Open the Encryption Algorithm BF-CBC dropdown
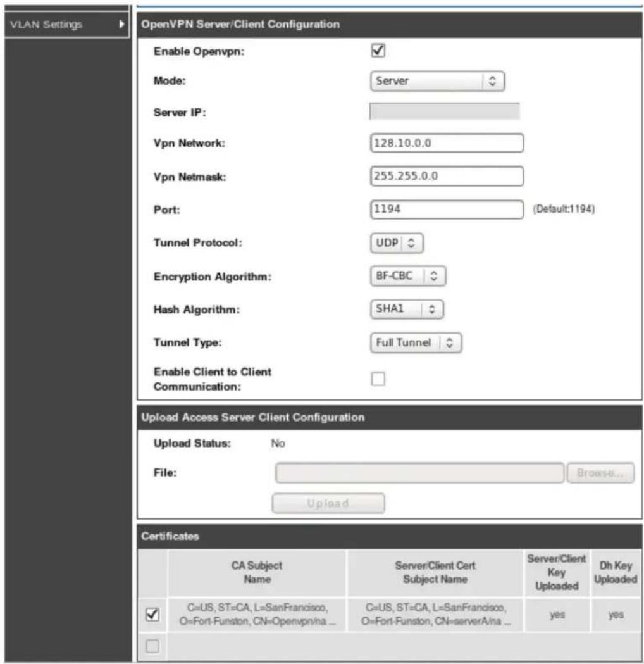 (408, 276)
